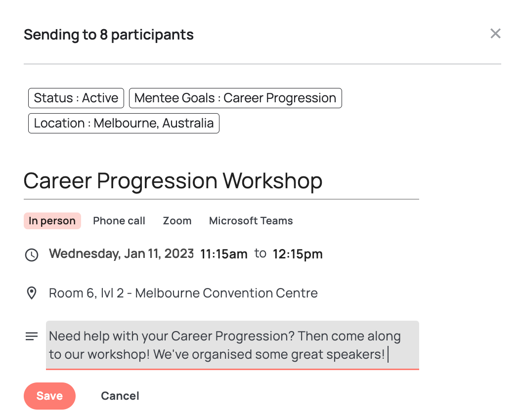
Task: Click the location pin icon
Action: pos(32,293)
